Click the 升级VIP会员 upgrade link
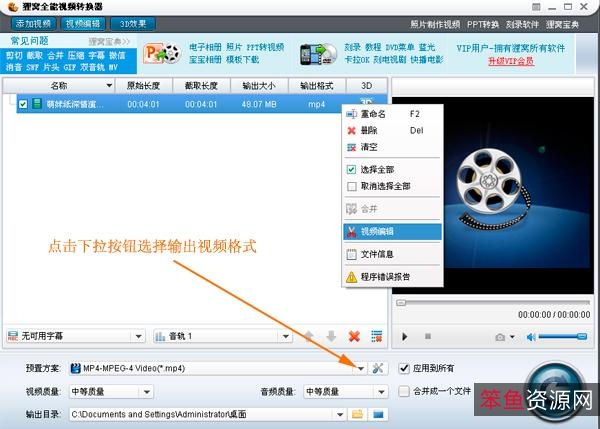The height and width of the screenshot is (429, 600). [511, 61]
